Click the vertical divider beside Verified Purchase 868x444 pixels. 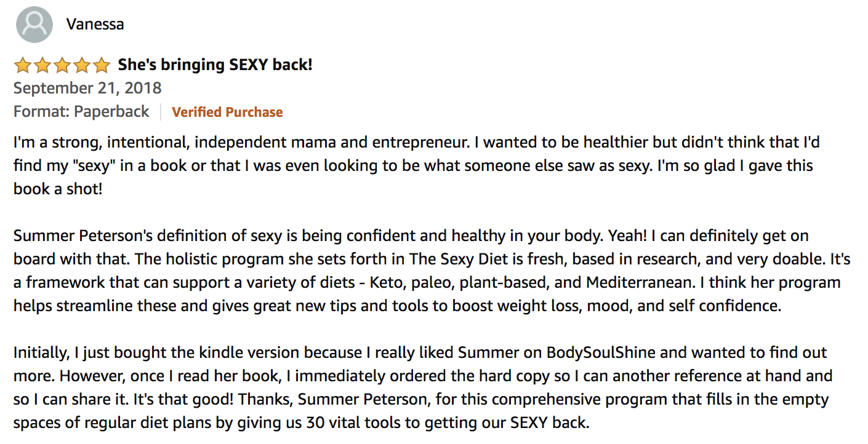click(x=161, y=112)
